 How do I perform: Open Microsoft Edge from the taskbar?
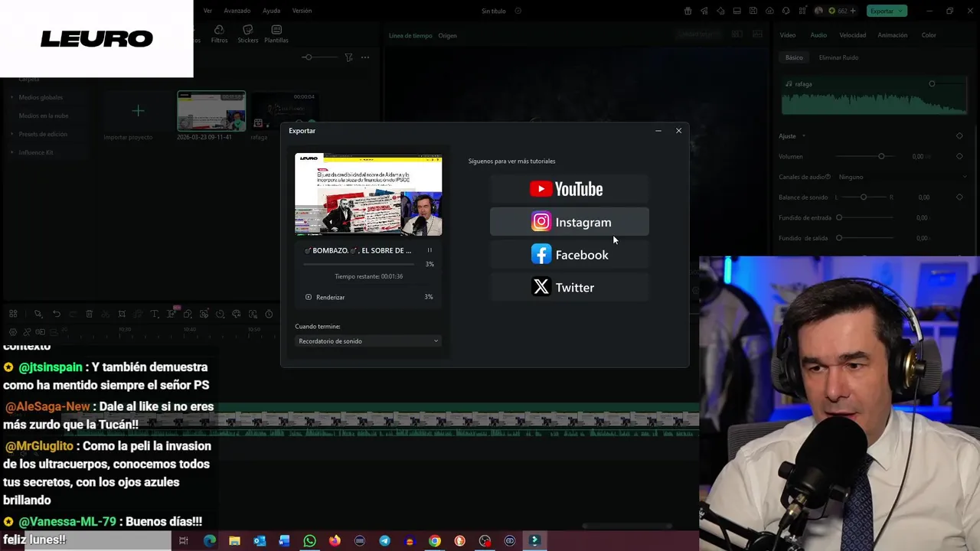click(209, 540)
